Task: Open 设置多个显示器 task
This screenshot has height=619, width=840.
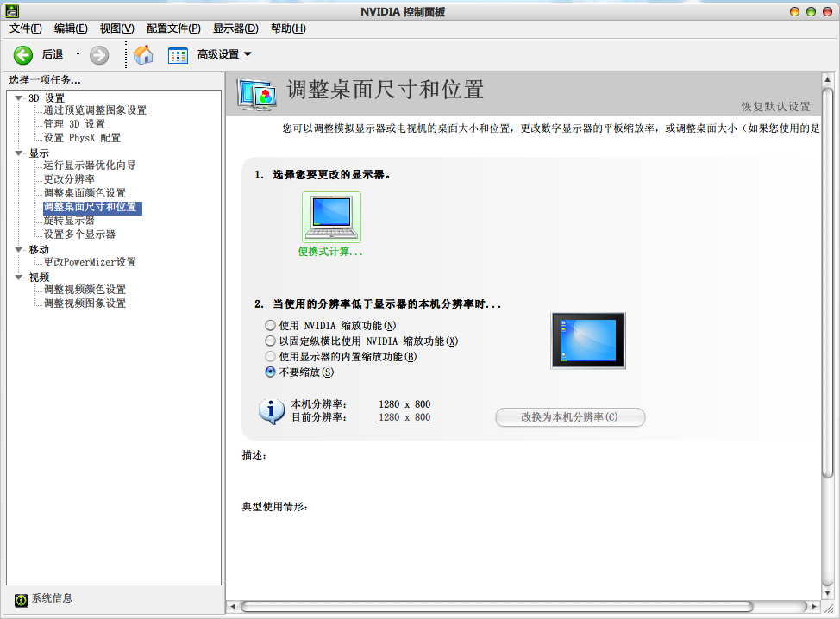Action: click(x=79, y=234)
